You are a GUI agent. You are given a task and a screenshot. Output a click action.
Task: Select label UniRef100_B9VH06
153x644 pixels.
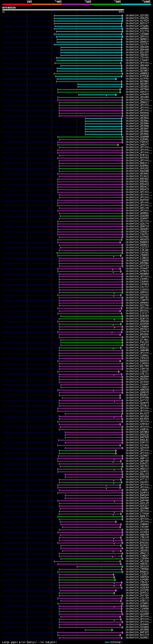click(137, 113)
